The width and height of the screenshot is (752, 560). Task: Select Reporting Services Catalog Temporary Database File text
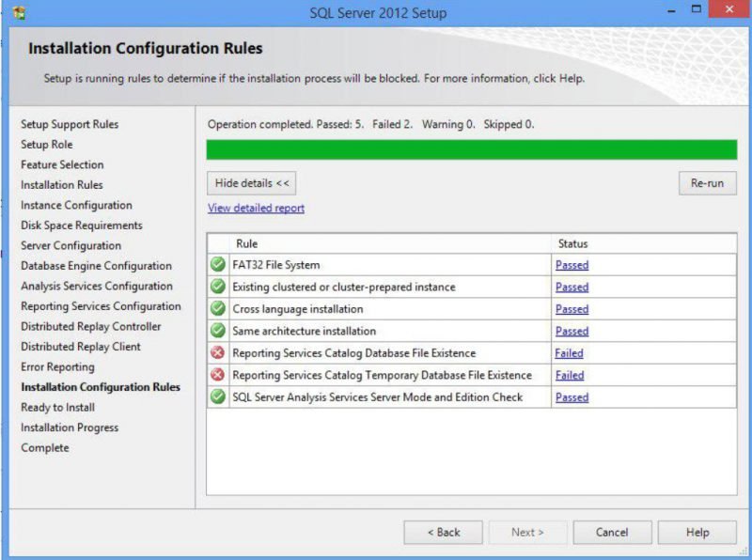point(383,375)
